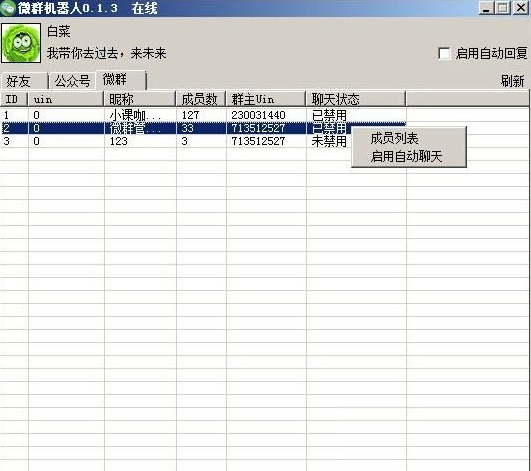Click the uin column header
Screen dimensions: 531x471
[66, 99]
